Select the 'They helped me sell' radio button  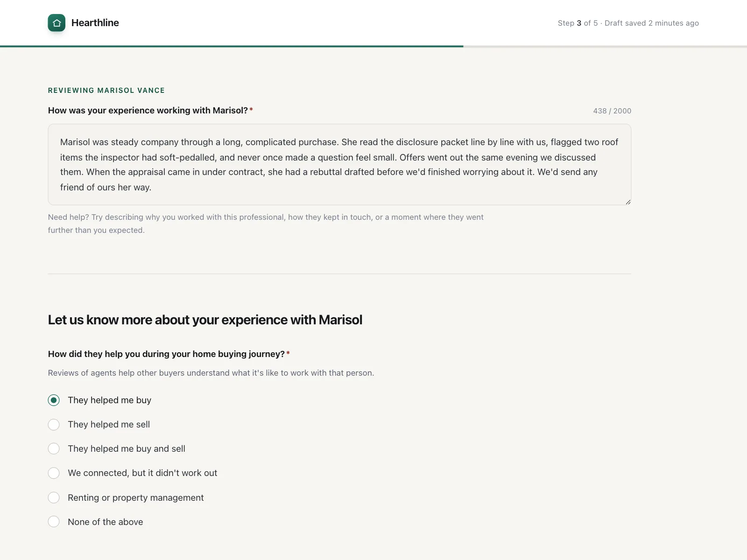[x=54, y=424]
